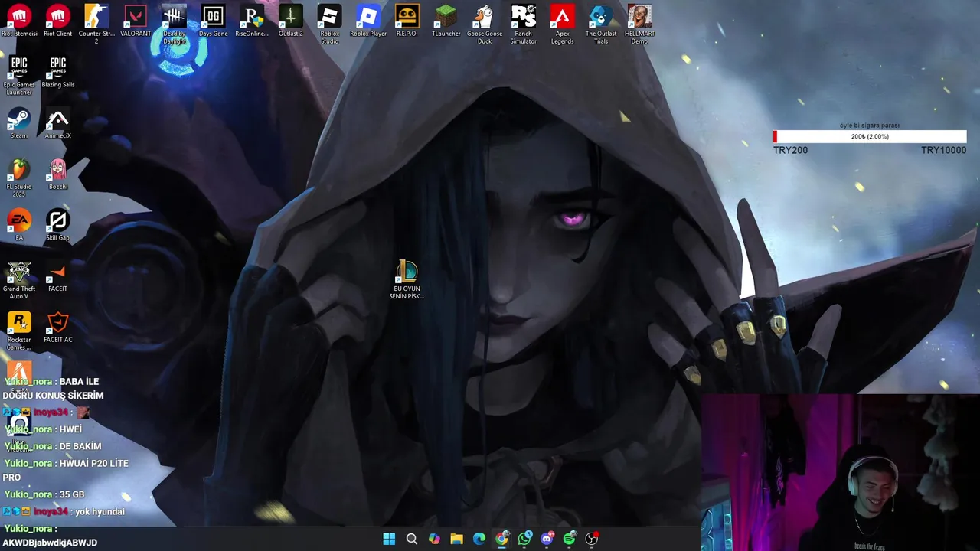The height and width of the screenshot is (551, 980).
Task: Open WhatsApp from the taskbar
Action: pyautogui.click(x=524, y=539)
